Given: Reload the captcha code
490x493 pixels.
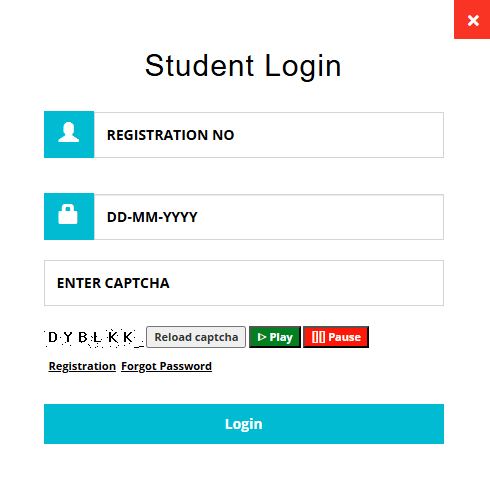Looking at the screenshot, I should point(196,337).
